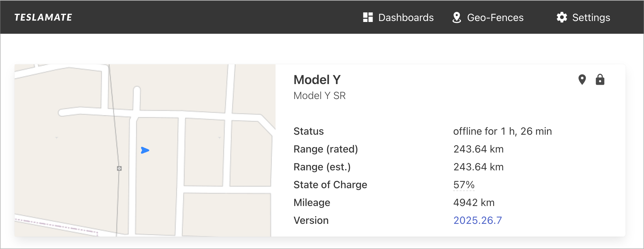Click the lock icon on the Model Y card

tap(600, 80)
